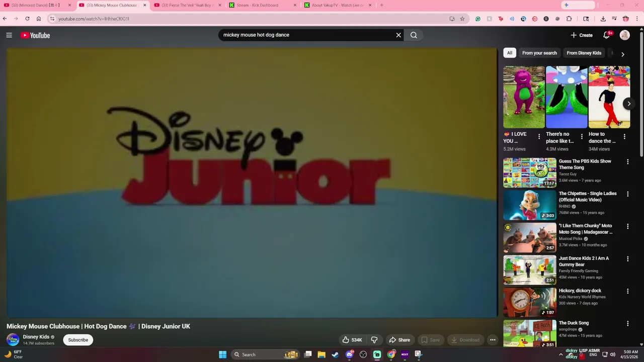The width and height of the screenshot is (644, 362).
Task: Open the Chrome three-dot menu
Action: coord(637,19)
